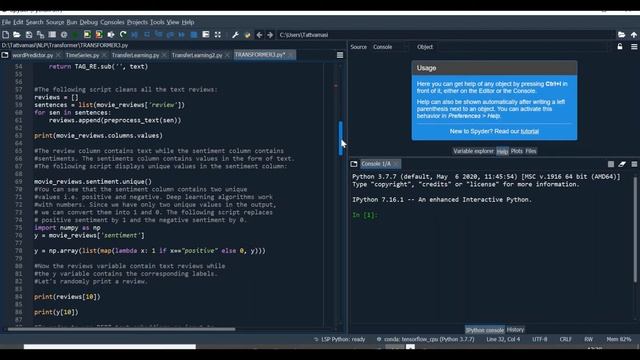640x360 pixels.
Task: Close the wordPredictor.py tab
Action: [x=58, y=55]
